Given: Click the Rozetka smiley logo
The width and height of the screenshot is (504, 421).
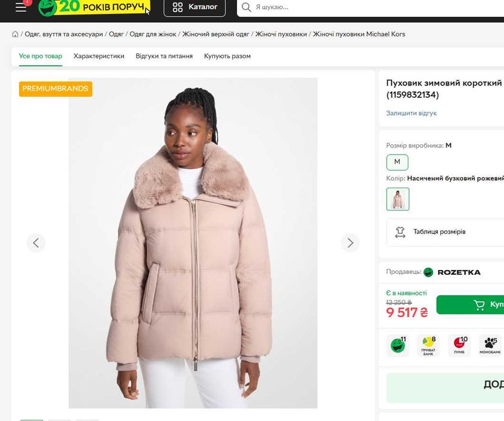Looking at the screenshot, I should pyautogui.click(x=48, y=7).
